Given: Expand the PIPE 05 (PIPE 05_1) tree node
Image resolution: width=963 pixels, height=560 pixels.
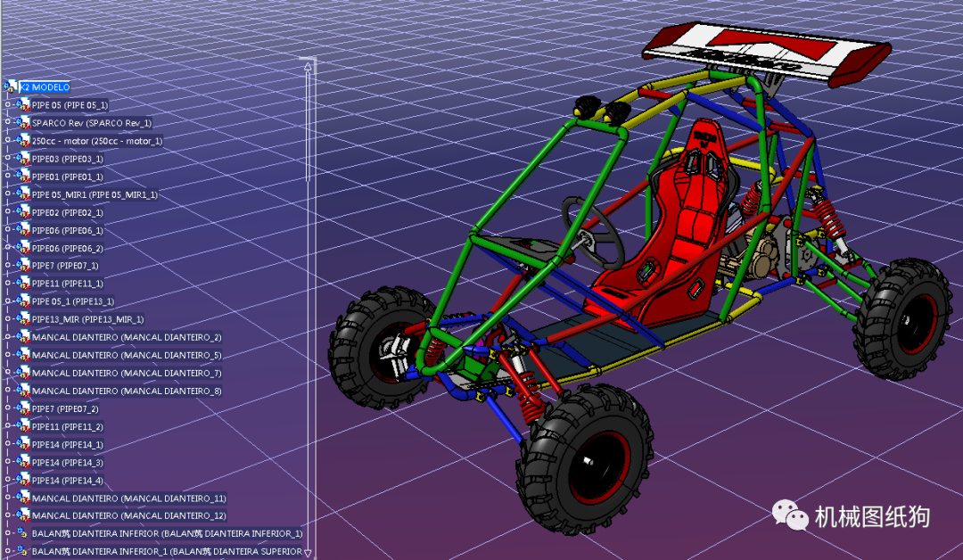Looking at the screenshot, I should pos(7,105).
